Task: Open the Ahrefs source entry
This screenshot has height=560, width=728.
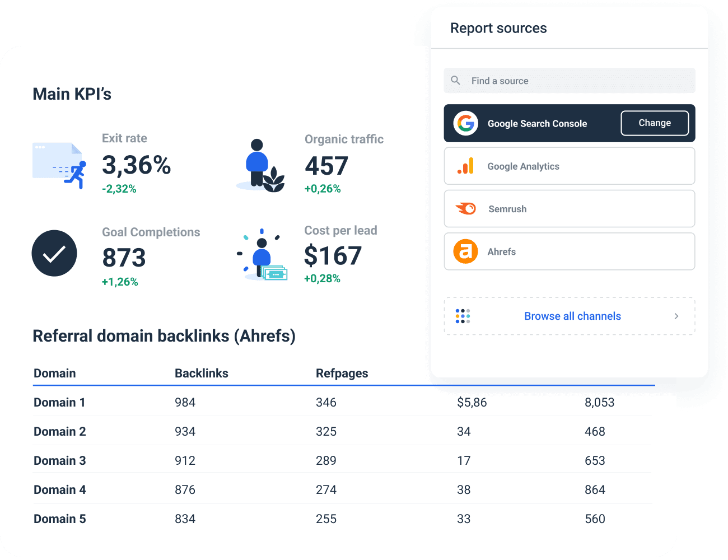Action: coord(569,251)
